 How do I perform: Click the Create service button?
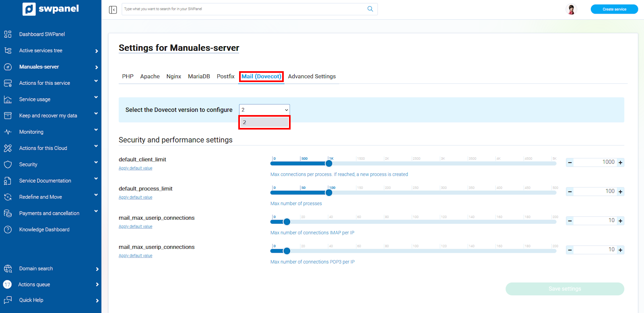(x=614, y=9)
